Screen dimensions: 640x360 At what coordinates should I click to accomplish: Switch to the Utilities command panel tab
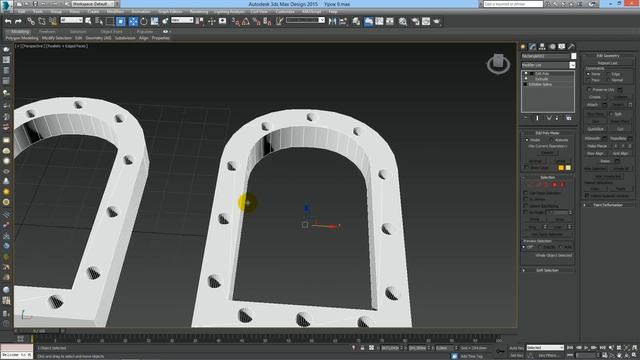click(x=571, y=47)
